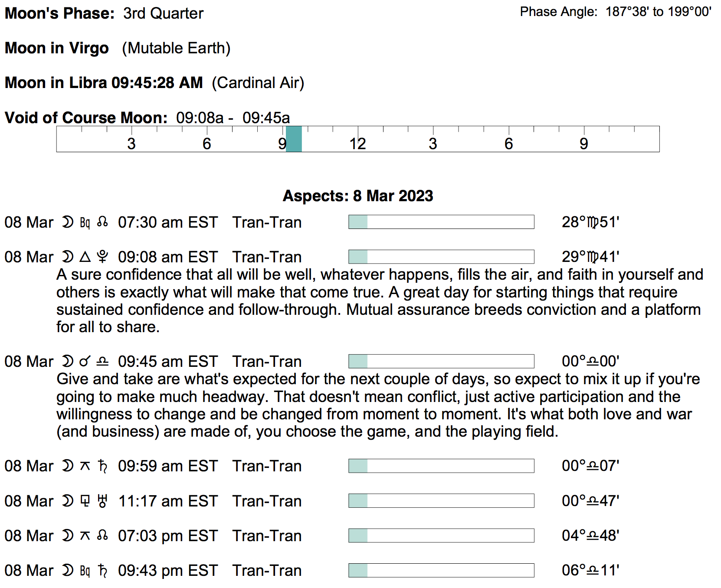The image size is (721, 588).
Task: Click the Moon glyph in the 07:30 am row
Action: [x=68, y=222]
